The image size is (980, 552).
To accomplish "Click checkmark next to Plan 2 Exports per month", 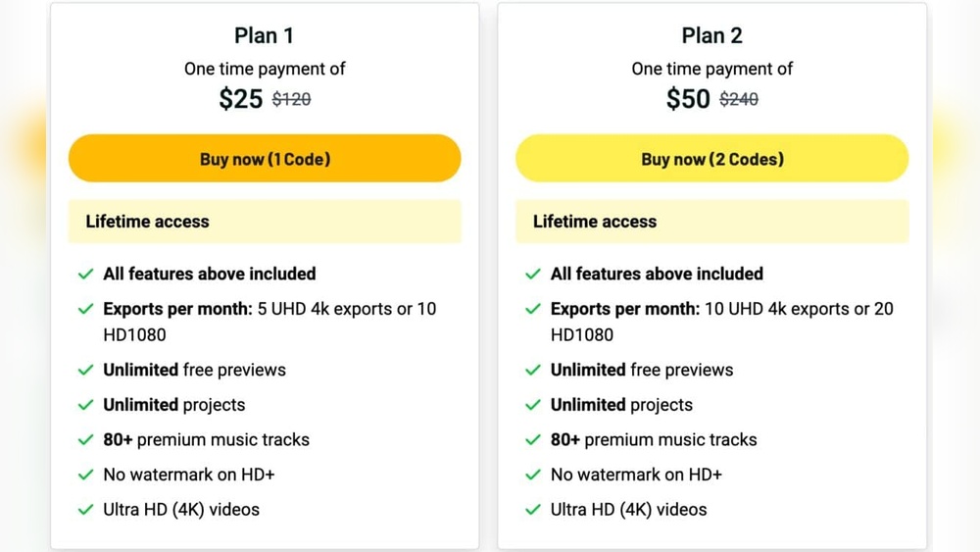I will point(533,310).
